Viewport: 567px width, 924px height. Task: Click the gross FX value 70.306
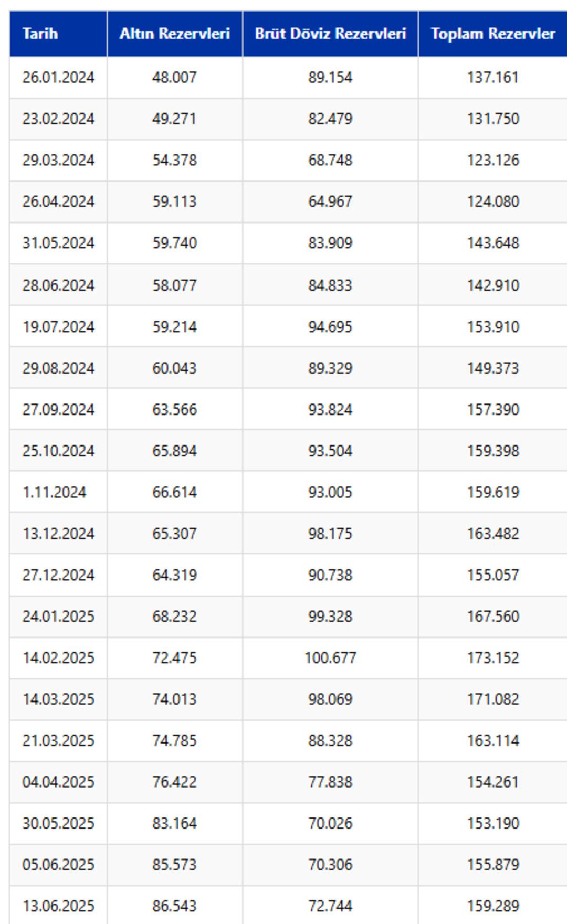(x=330, y=864)
